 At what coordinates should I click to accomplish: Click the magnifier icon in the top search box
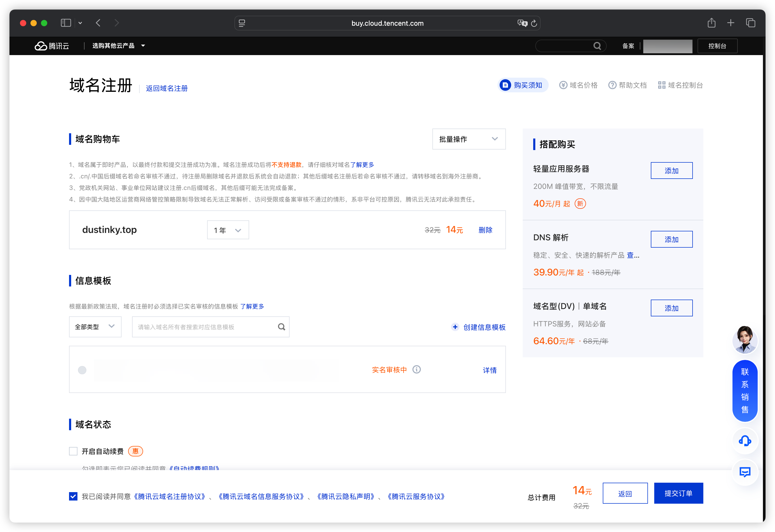[597, 46]
